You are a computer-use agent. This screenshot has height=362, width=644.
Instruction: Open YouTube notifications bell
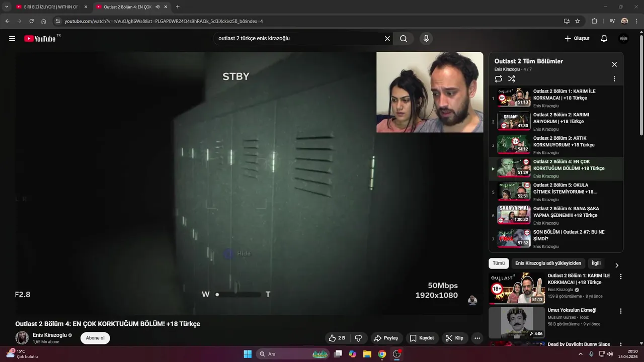(x=604, y=39)
